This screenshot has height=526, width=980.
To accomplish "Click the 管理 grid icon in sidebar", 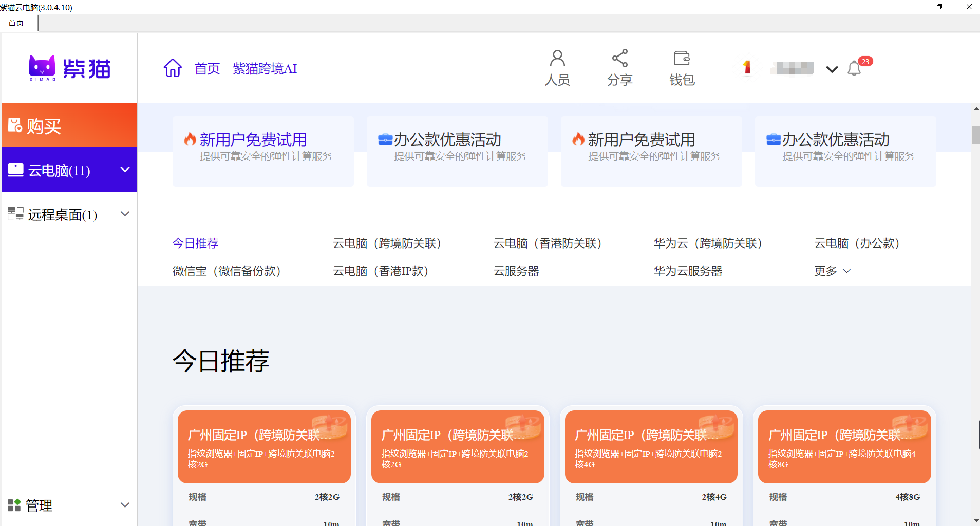I will point(14,505).
